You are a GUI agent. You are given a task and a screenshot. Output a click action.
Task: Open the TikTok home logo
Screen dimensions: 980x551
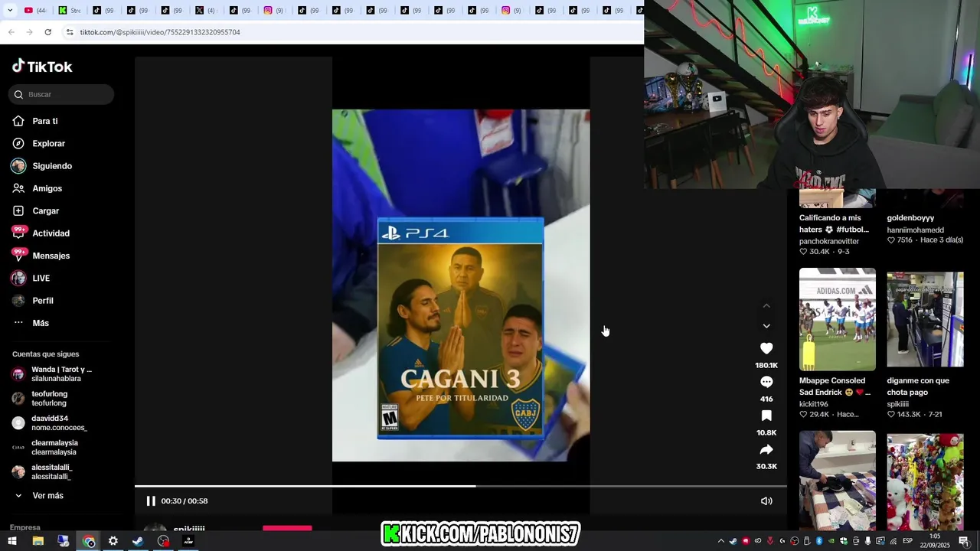pyautogui.click(x=42, y=67)
